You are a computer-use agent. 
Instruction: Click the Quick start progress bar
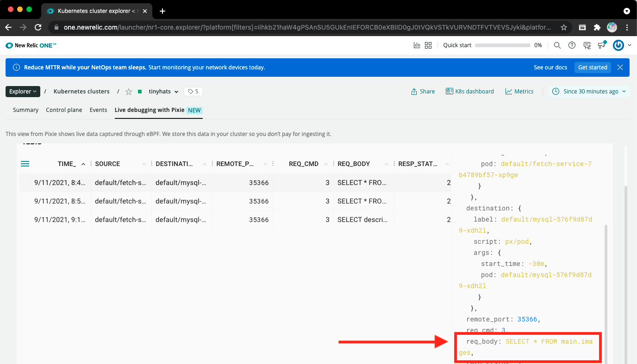click(x=502, y=45)
